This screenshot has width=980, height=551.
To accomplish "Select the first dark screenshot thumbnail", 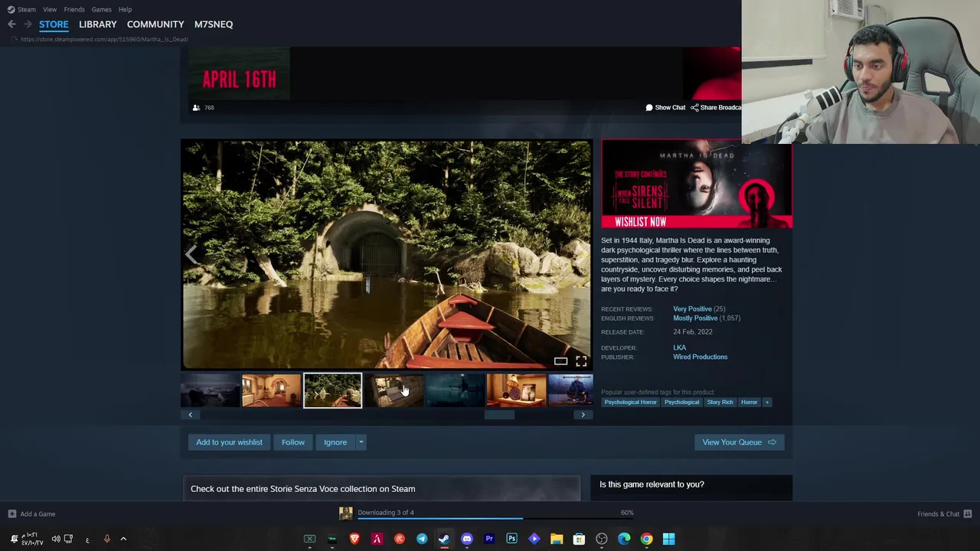I will pos(210,390).
